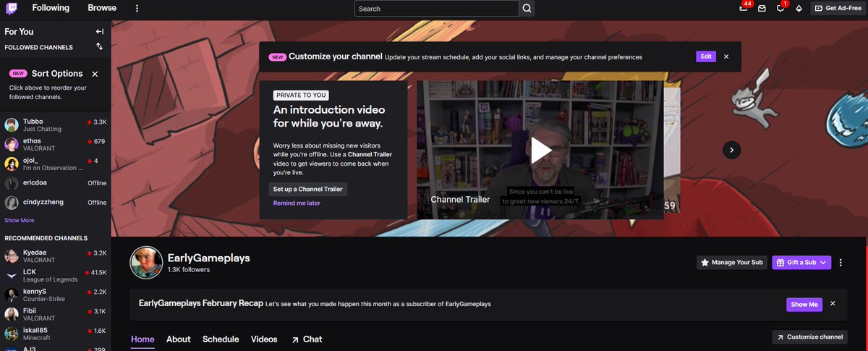Open LCK recommended channel avatar
Image resolution: width=868 pixels, height=351 pixels.
(x=12, y=276)
